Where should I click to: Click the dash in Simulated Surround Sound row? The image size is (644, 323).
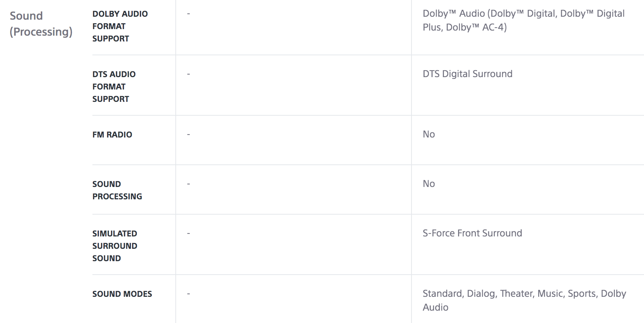tap(188, 234)
